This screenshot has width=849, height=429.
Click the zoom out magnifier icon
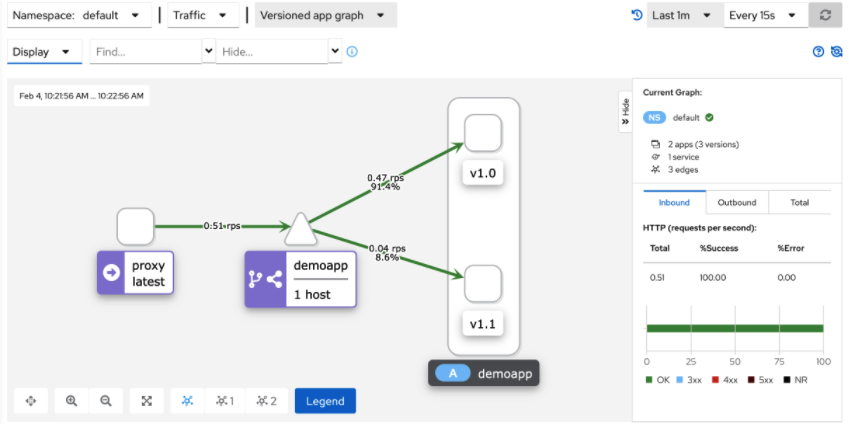[x=106, y=401]
